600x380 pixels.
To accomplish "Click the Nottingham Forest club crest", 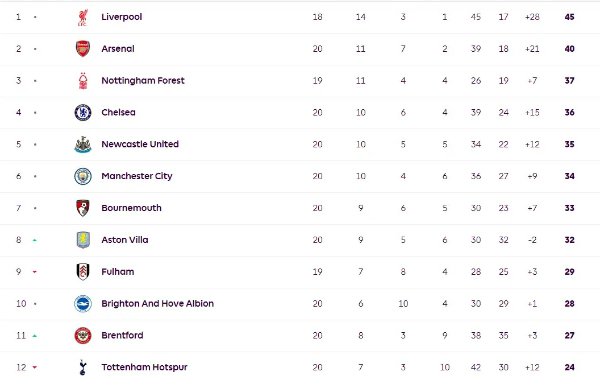I will pos(83,81).
